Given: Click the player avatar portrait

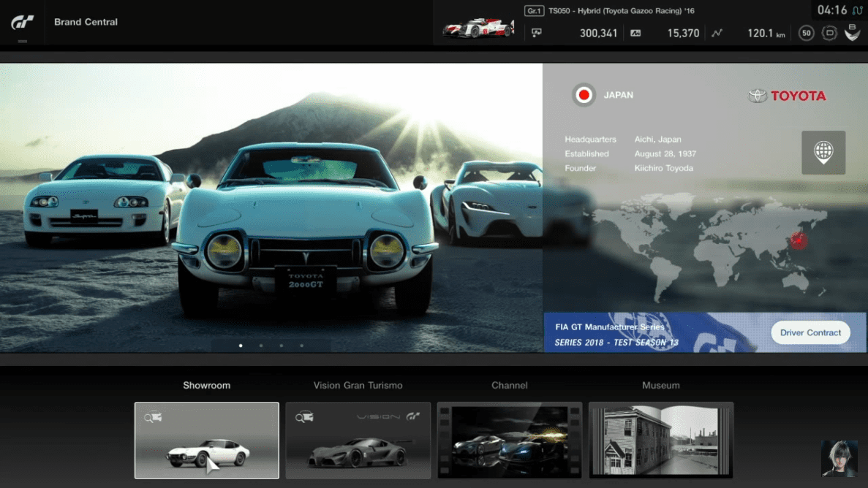Looking at the screenshot, I should [x=839, y=458].
